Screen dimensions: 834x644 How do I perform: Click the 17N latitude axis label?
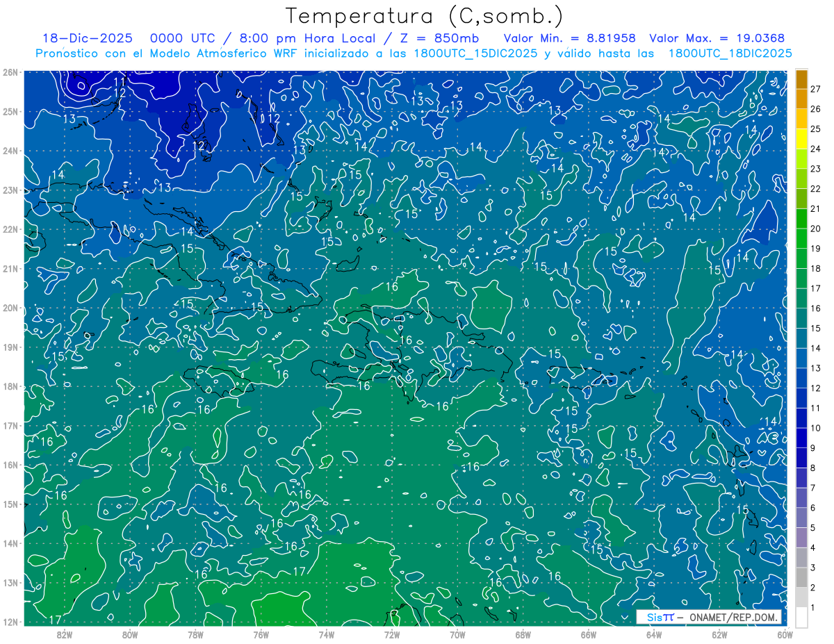click(10, 425)
